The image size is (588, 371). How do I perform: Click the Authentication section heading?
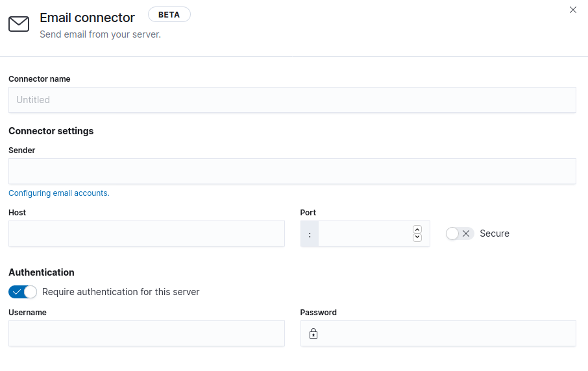42,272
